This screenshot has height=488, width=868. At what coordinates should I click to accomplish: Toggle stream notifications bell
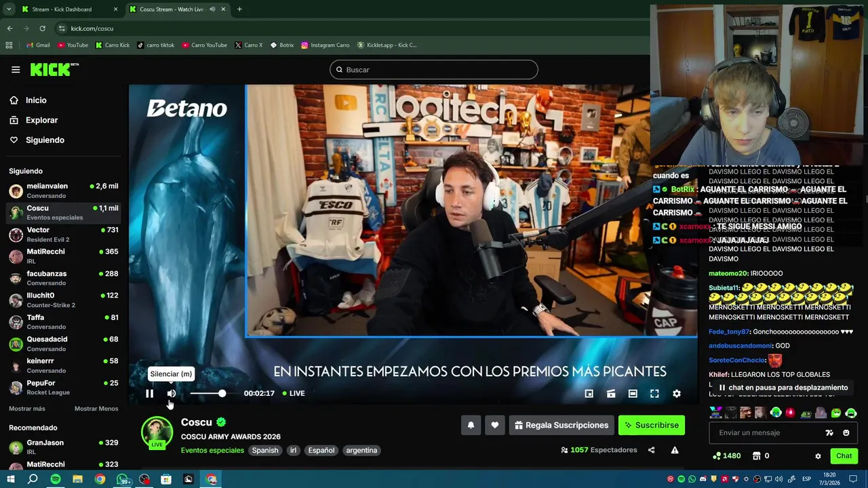471,425
